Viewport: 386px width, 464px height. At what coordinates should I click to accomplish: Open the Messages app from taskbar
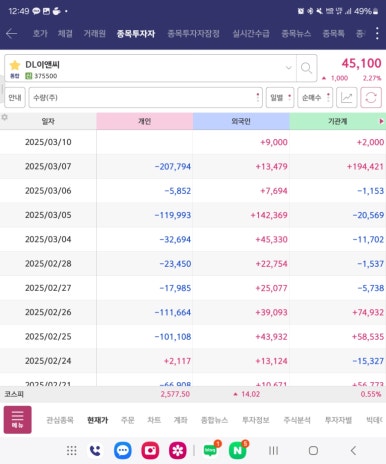pyautogui.click(x=123, y=451)
